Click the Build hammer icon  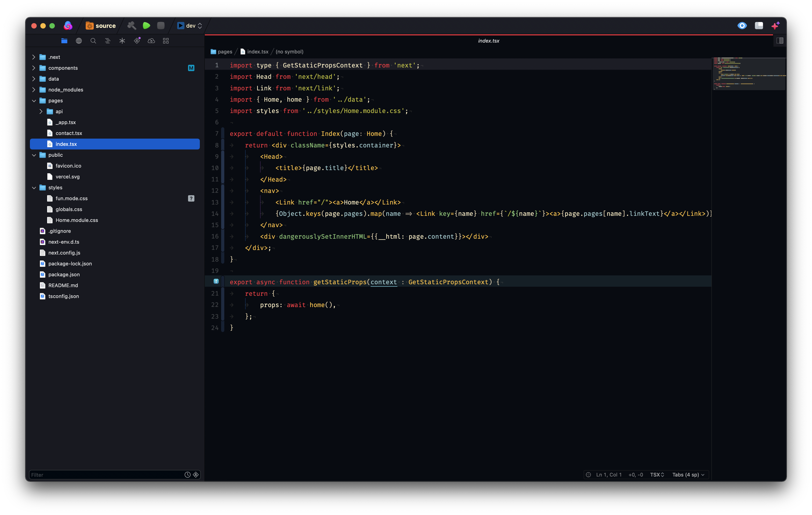click(x=131, y=26)
